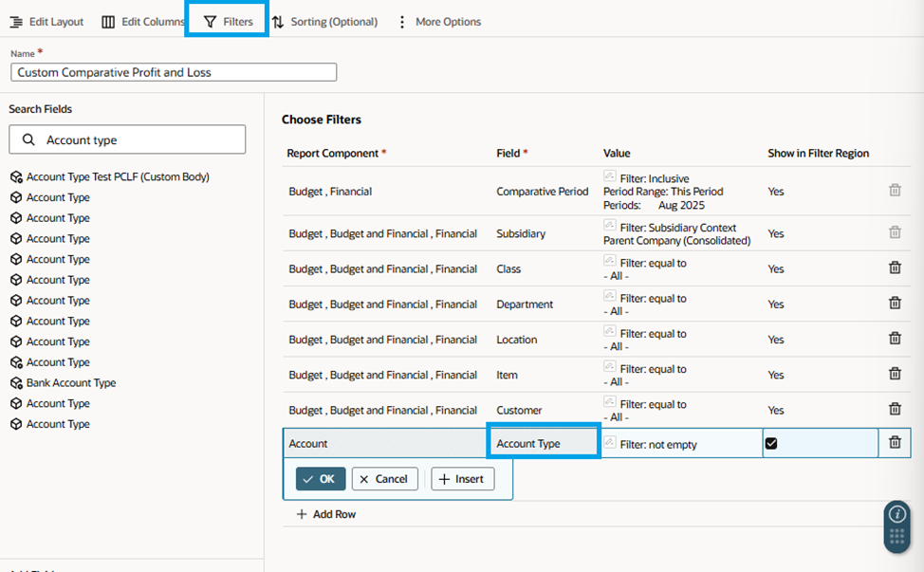Image resolution: width=924 pixels, height=572 pixels.
Task: Switch to Edit Columns tab
Action: point(143,22)
